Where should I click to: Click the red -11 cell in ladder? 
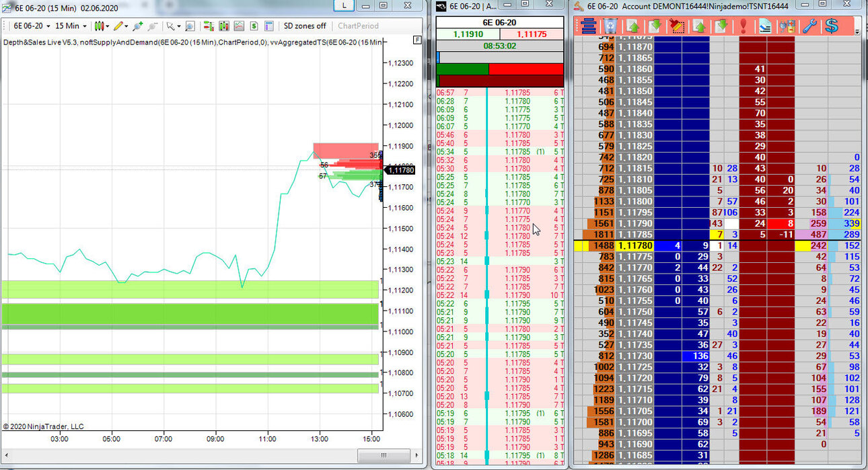(781, 235)
